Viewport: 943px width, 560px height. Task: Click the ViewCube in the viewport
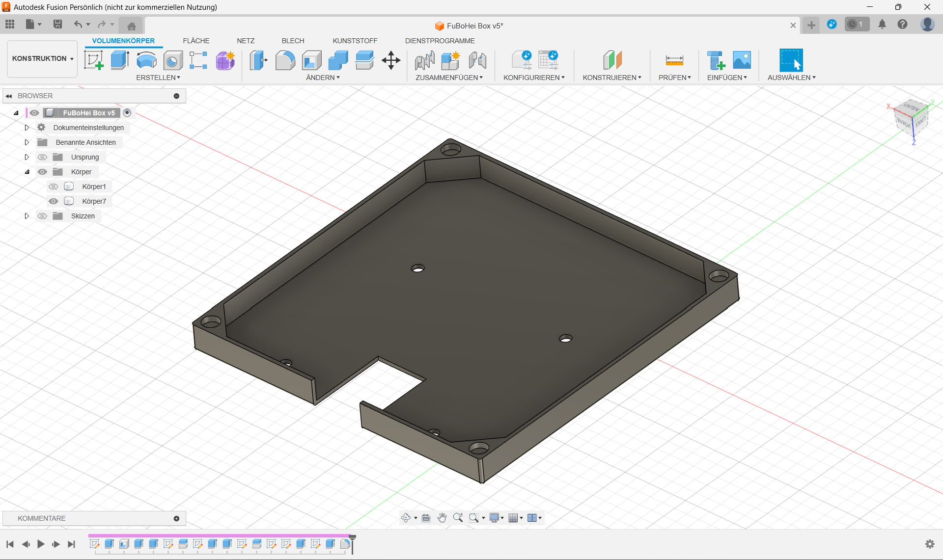[912, 119]
